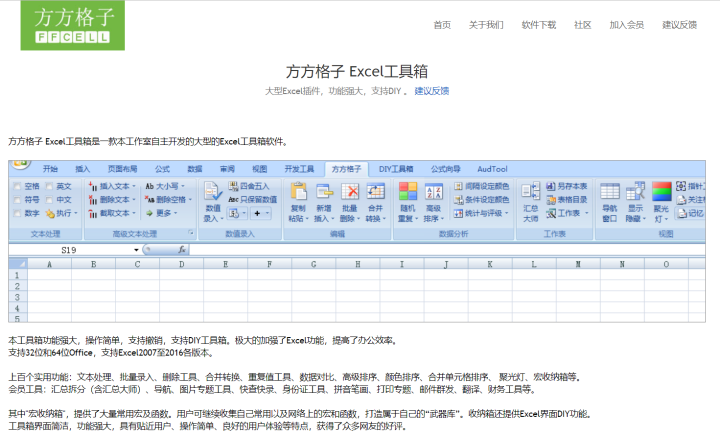720x436 pixels.
Task: Click the 合并转换 icon
Action: pos(375,191)
